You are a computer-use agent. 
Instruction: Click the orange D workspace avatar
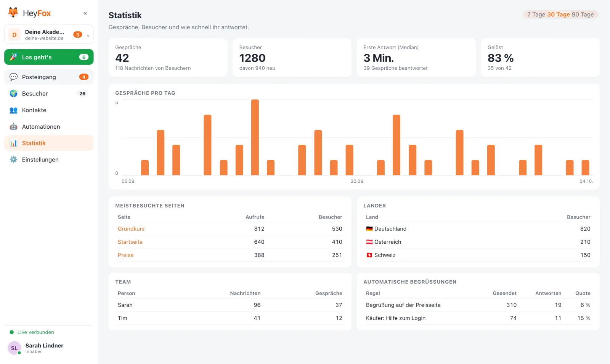[x=14, y=35]
